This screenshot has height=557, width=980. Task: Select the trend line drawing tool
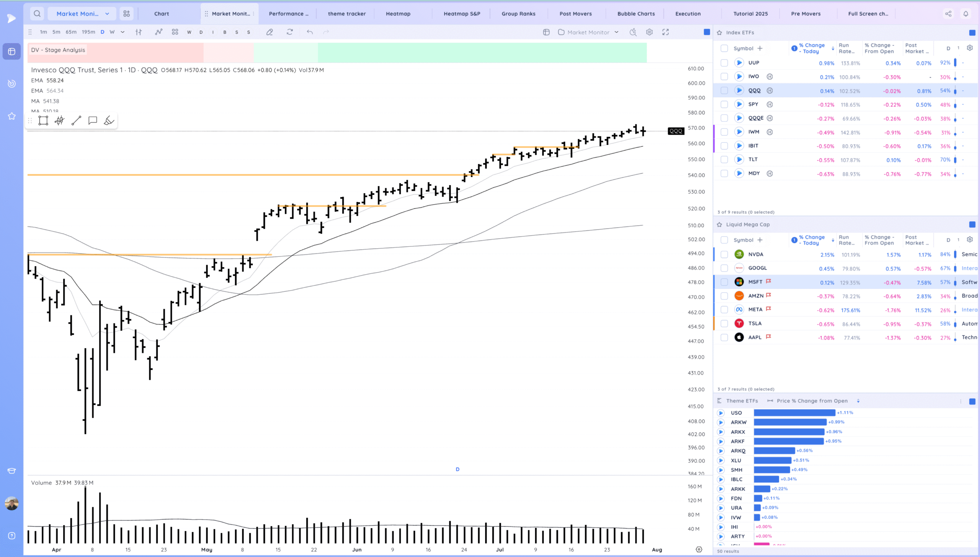(76, 121)
